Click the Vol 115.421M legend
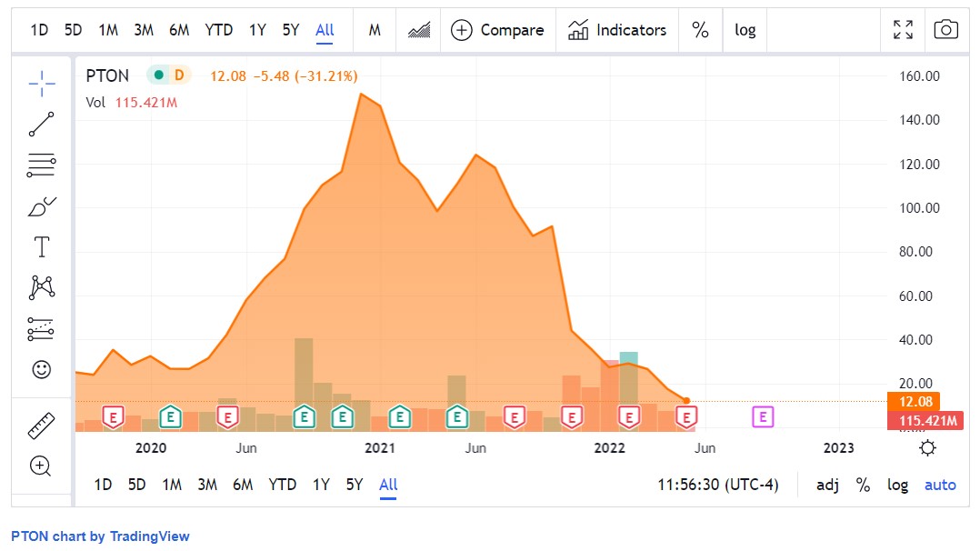Viewport: 980px width, 551px height. [x=131, y=103]
